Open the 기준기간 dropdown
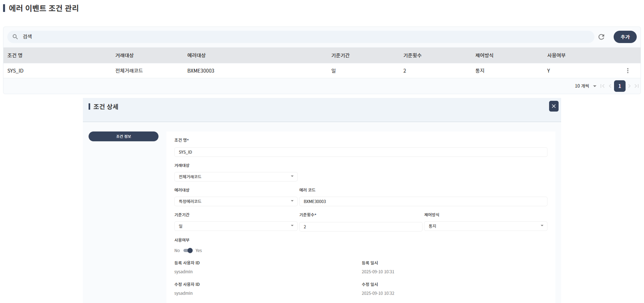This screenshot has height=303, width=644. [x=236, y=226]
